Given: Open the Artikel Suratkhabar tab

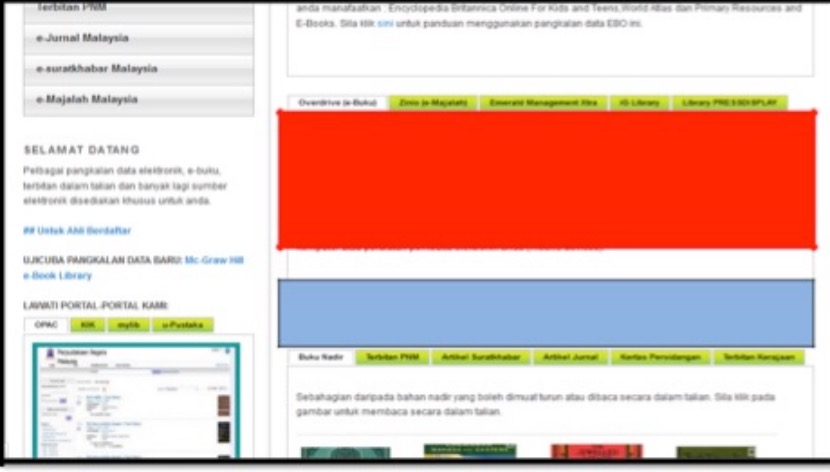Looking at the screenshot, I should [482, 357].
